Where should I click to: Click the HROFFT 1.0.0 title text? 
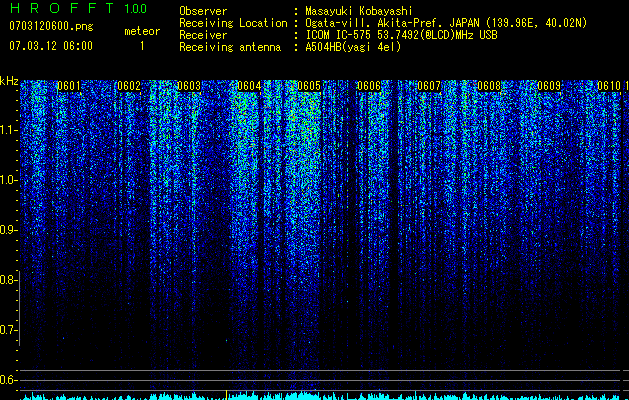78,8
